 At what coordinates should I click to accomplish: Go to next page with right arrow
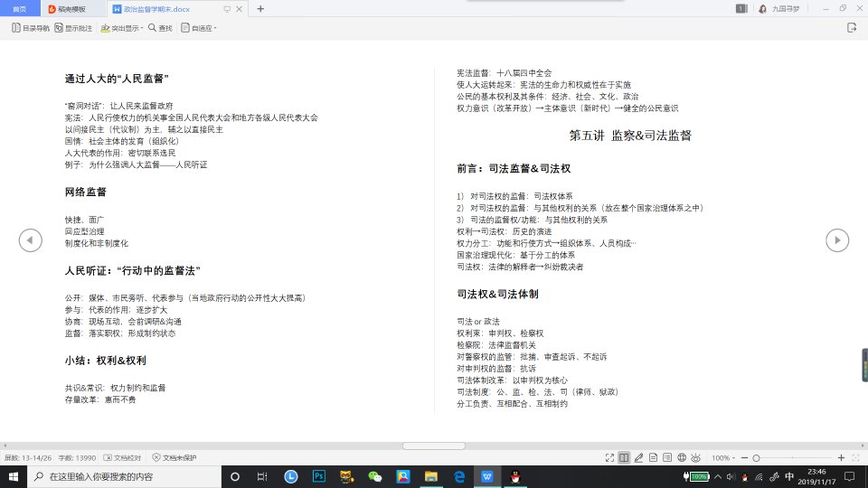[837, 240]
